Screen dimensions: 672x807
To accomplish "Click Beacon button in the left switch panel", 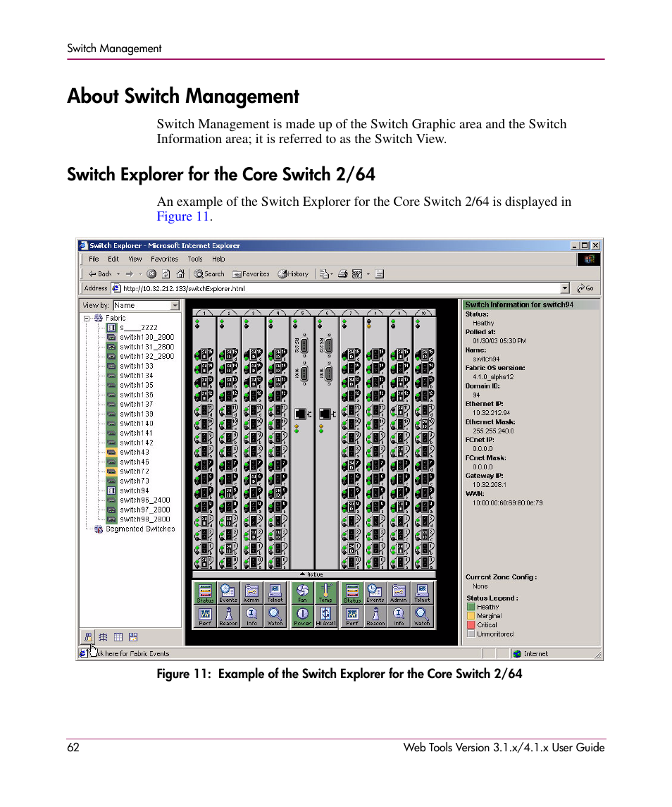I will click(x=228, y=616).
